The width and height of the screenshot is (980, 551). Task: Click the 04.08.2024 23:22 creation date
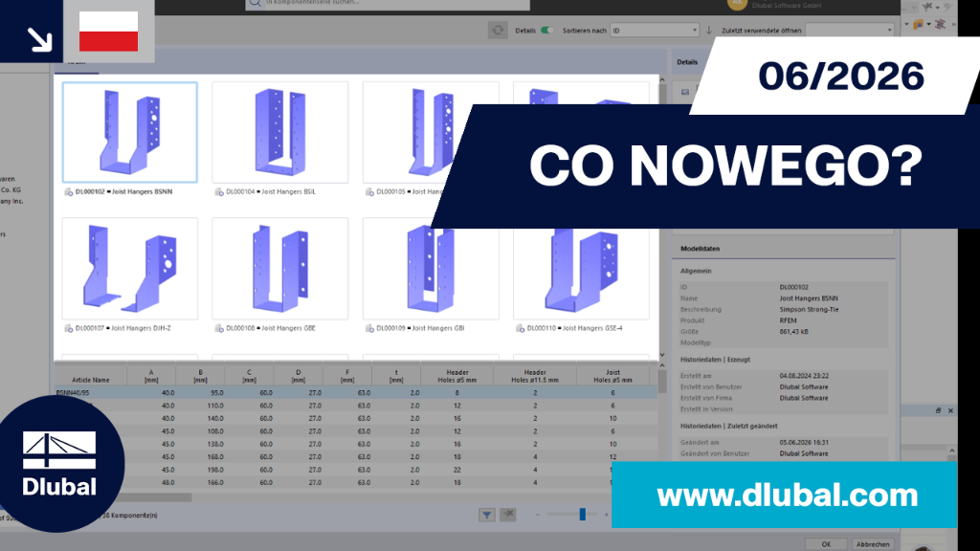804,376
